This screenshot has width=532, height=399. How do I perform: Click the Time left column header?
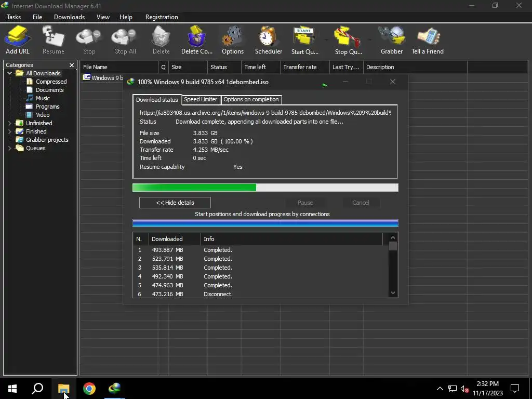(x=261, y=67)
